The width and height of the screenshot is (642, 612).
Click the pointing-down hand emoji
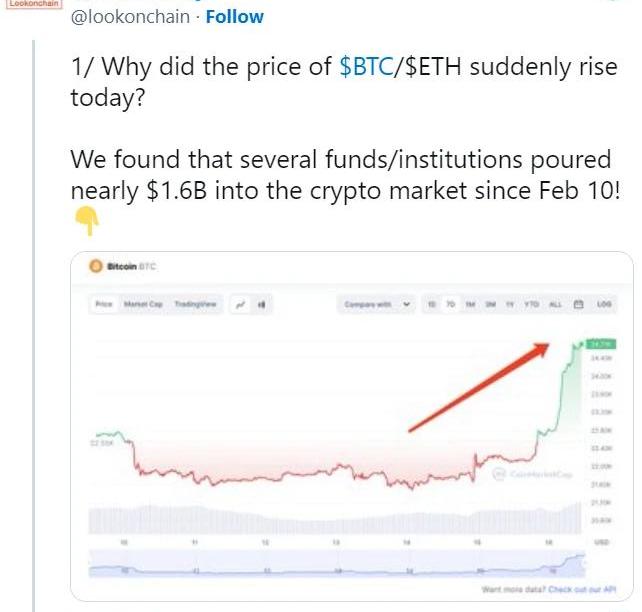click(86, 221)
